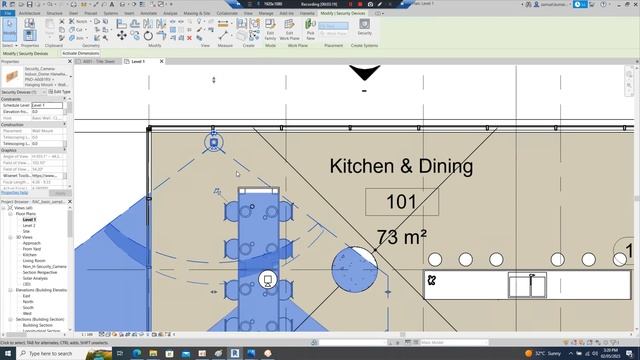Select the Solar Analysis 3D view
This screenshot has width=640, height=360.
(x=35, y=278)
